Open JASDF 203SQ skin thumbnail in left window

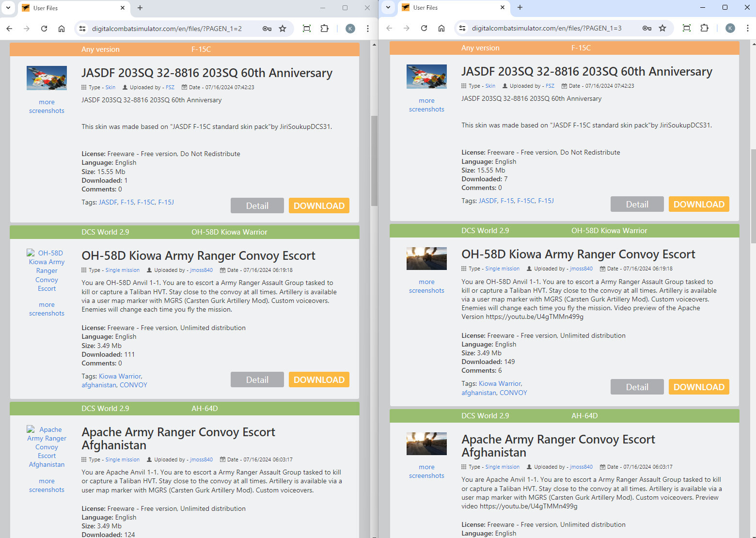click(x=47, y=78)
